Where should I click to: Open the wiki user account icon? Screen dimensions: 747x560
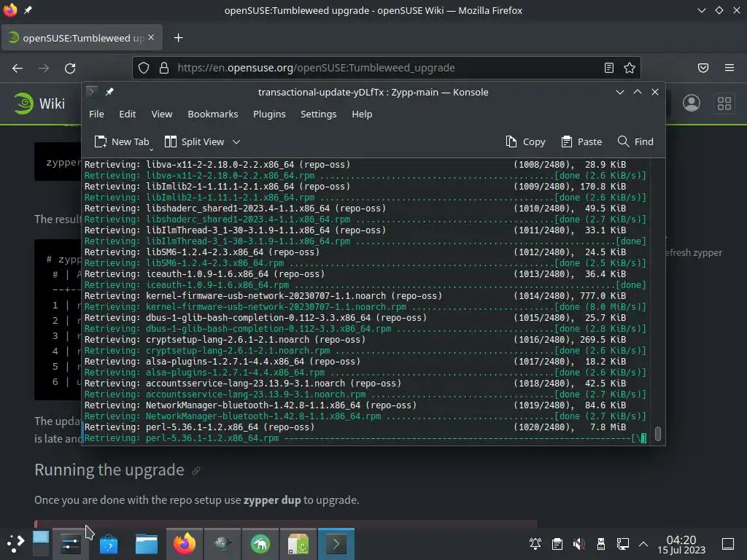[692, 104]
